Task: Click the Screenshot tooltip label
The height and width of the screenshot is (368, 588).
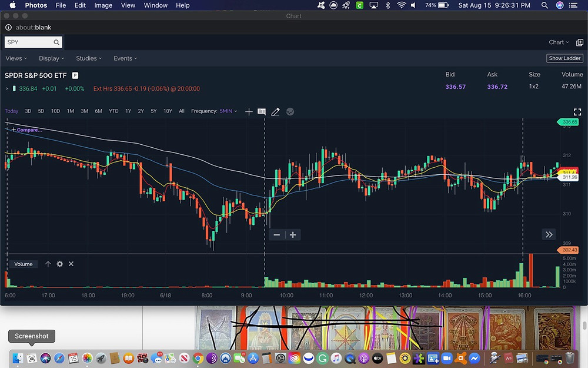Action: pyautogui.click(x=32, y=336)
